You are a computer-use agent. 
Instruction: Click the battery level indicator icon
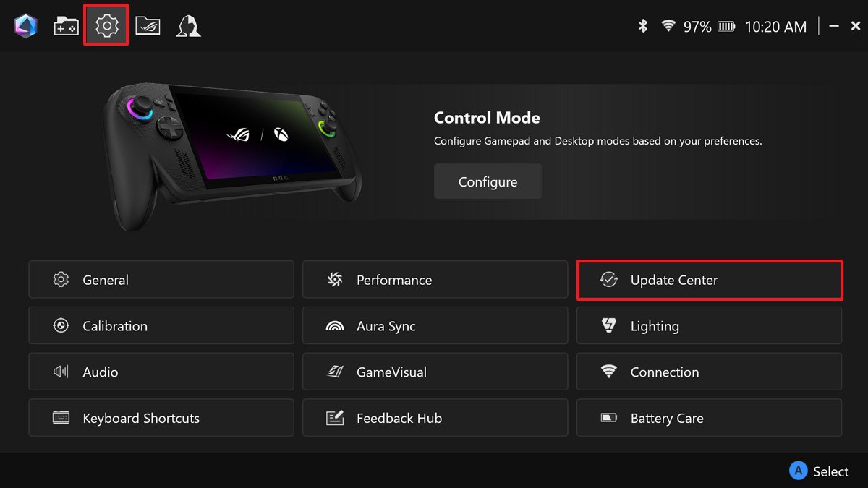(x=726, y=27)
